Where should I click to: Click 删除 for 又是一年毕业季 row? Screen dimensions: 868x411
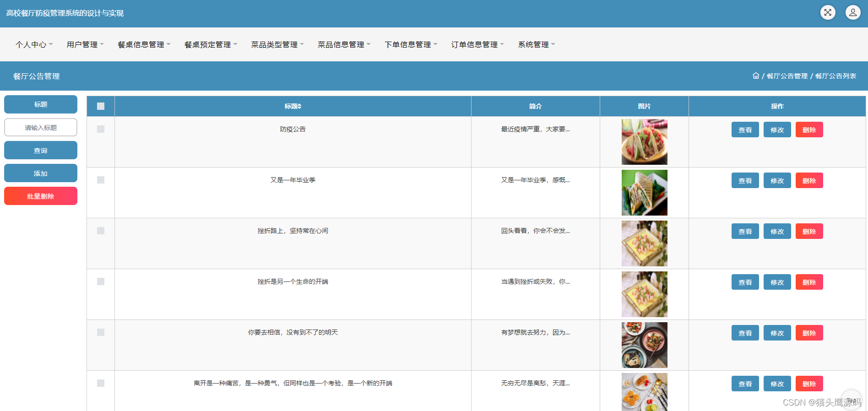coord(809,180)
